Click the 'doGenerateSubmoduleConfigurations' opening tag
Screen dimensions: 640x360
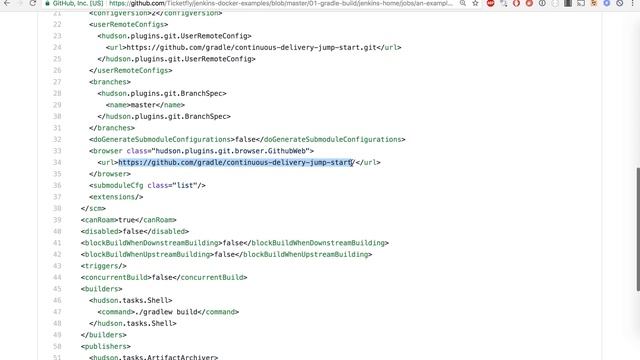[x=162, y=140]
